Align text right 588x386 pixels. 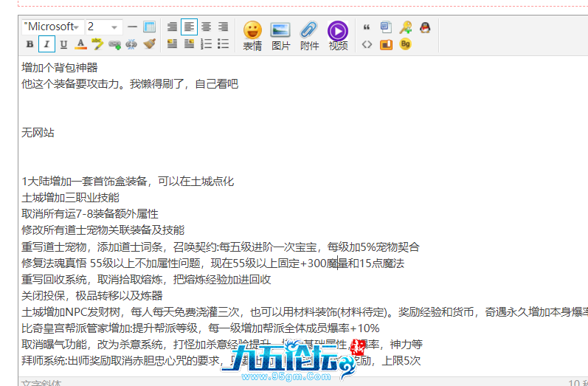224,27
